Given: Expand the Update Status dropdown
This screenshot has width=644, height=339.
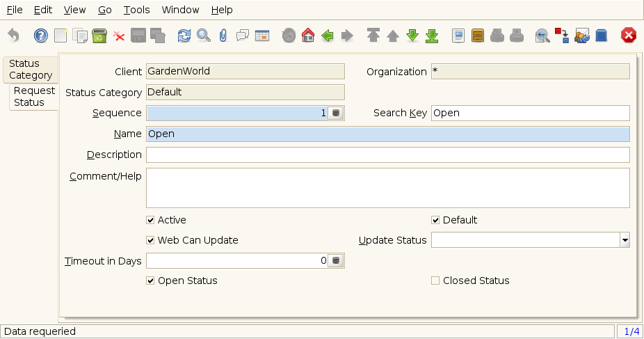Looking at the screenshot, I should (x=625, y=240).
